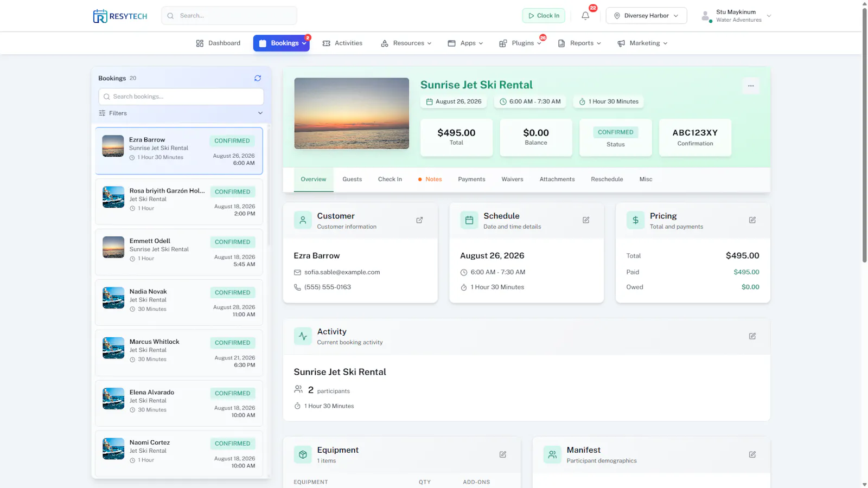Refresh the bookings list

(258, 78)
